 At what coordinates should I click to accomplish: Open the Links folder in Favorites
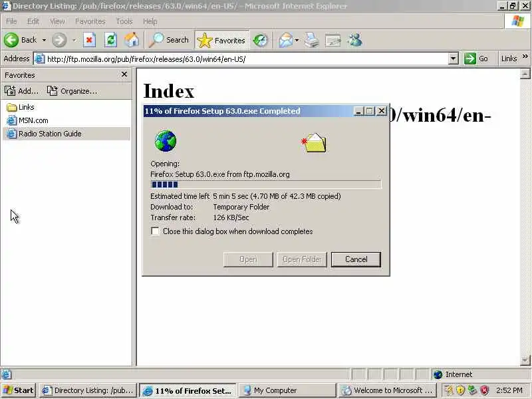[x=21, y=107]
